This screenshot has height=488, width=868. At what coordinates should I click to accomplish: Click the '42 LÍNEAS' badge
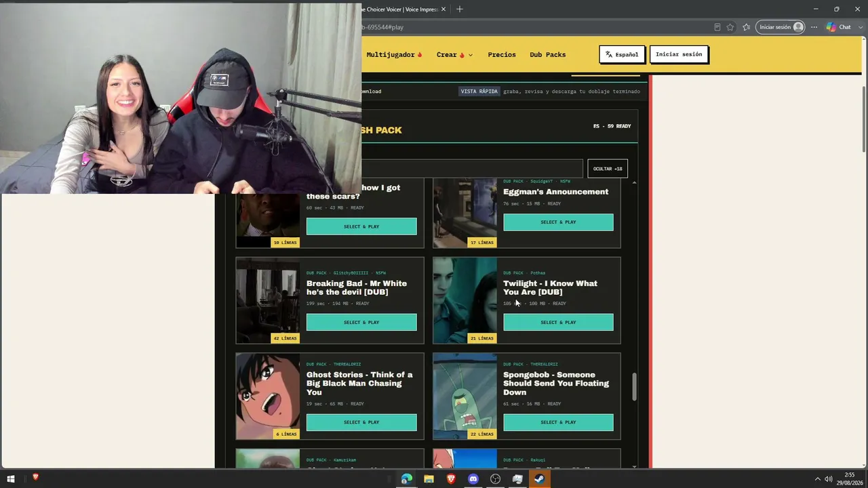click(285, 338)
